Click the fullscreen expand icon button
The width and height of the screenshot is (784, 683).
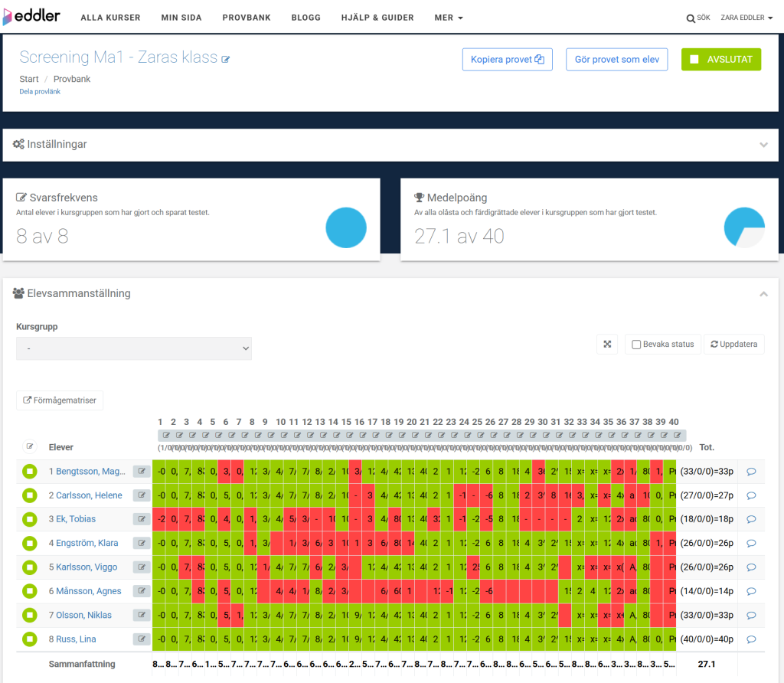pyautogui.click(x=606, y=345)
